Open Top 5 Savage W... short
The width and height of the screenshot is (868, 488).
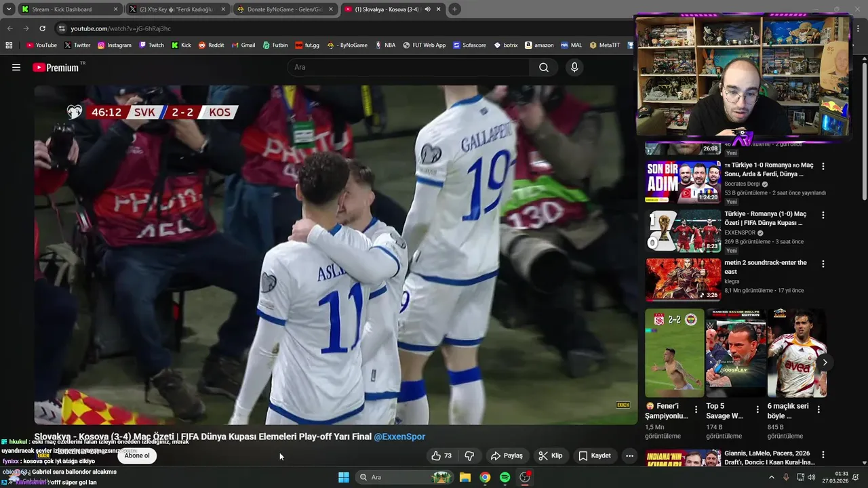click(x=735, y=353)
